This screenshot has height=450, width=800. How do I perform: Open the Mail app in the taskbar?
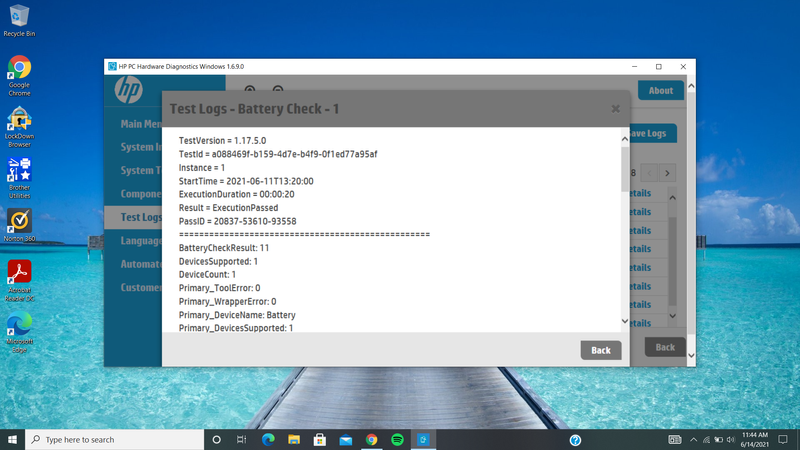[345, 439]
